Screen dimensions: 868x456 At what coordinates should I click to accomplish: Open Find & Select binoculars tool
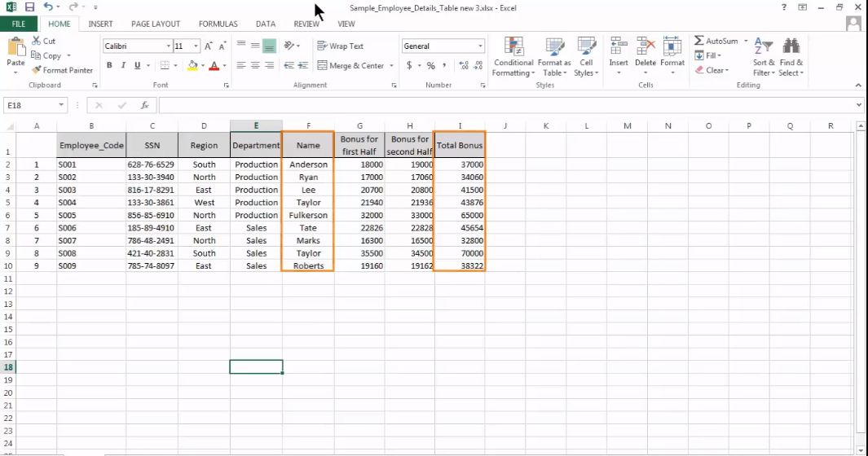[x=791, y=47]
